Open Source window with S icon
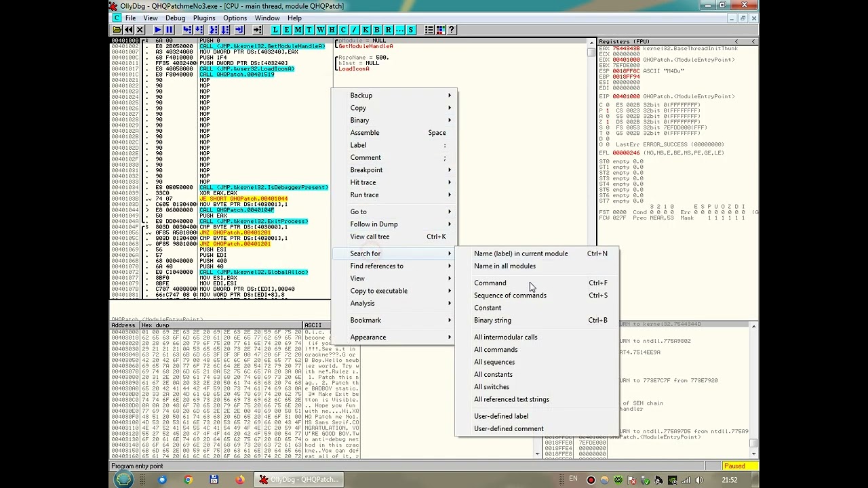Screen dimensions: 868x488 [x=411, y=30]
